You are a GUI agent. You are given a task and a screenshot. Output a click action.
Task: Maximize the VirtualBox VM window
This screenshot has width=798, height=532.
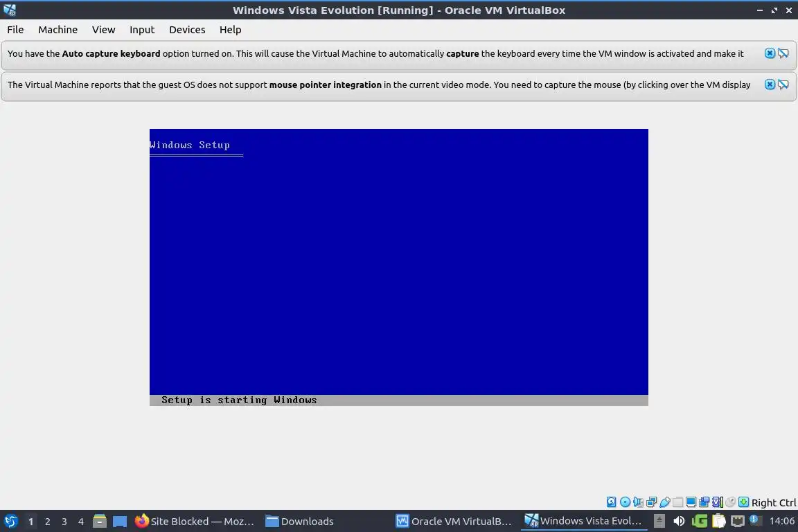[x=774, y=10]
